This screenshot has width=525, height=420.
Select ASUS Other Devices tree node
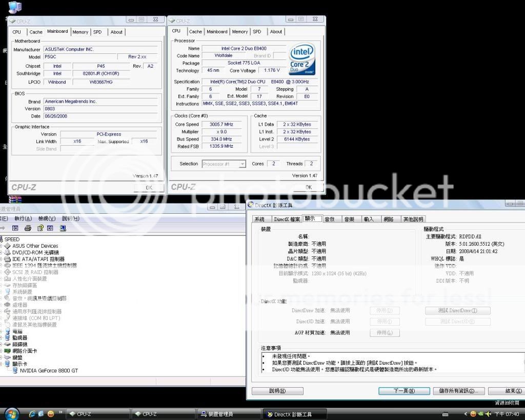[x=35, y=246]
